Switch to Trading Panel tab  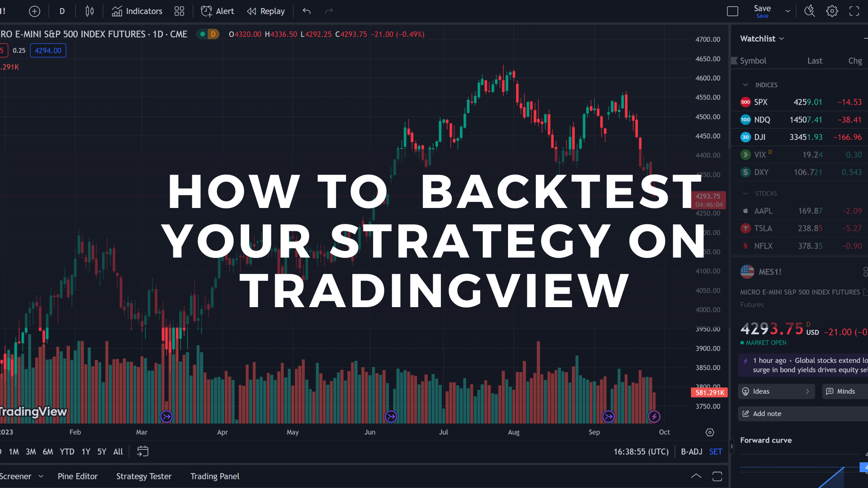(215, 476)
